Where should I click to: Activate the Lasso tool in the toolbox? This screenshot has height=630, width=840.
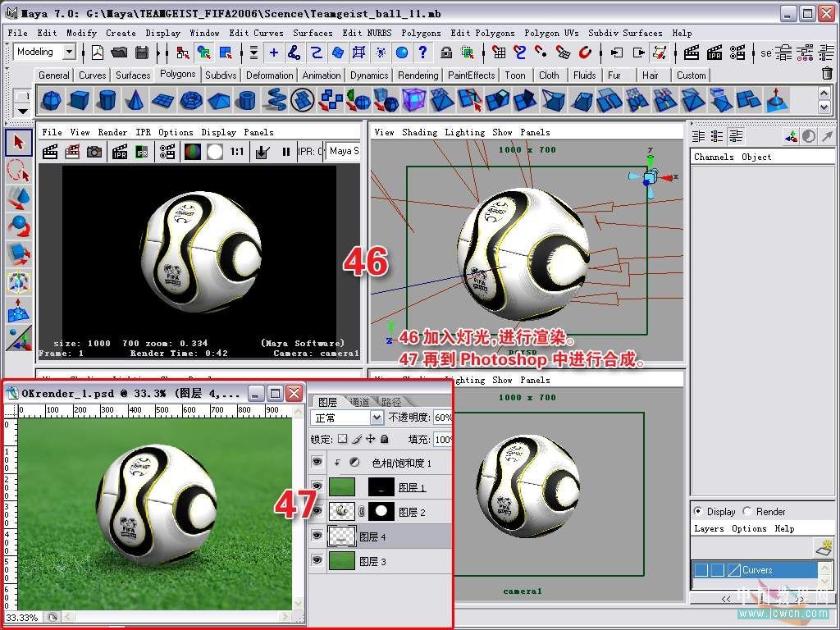(19, 171)
